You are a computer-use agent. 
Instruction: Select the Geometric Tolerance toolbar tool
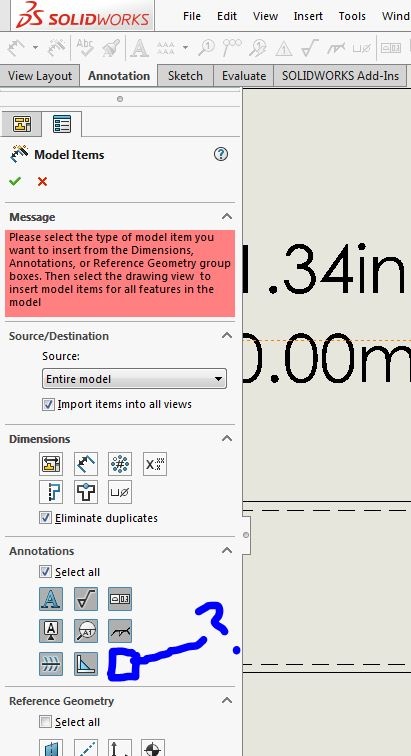391,48
